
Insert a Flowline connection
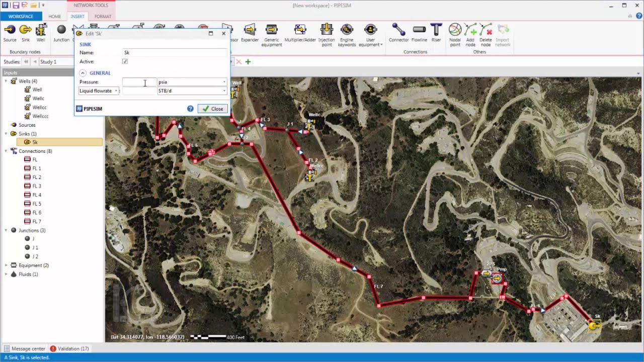[x=419, y=33]
